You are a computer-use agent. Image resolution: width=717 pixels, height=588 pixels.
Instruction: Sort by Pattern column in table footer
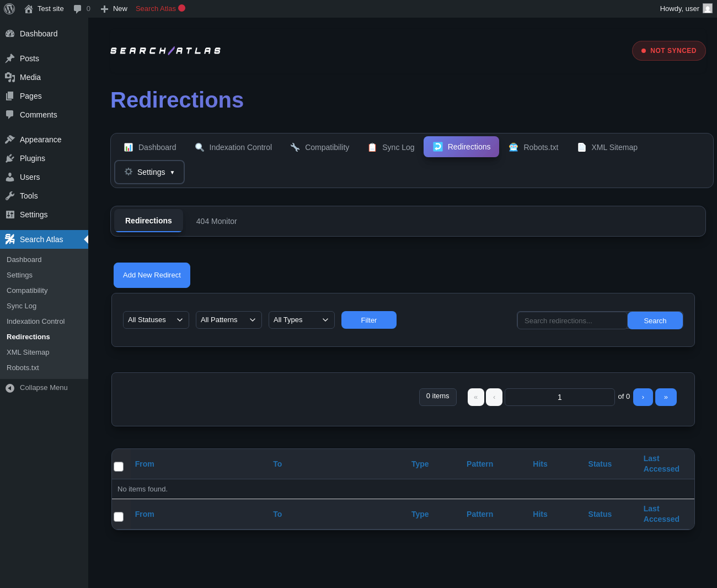coord(480,514)
